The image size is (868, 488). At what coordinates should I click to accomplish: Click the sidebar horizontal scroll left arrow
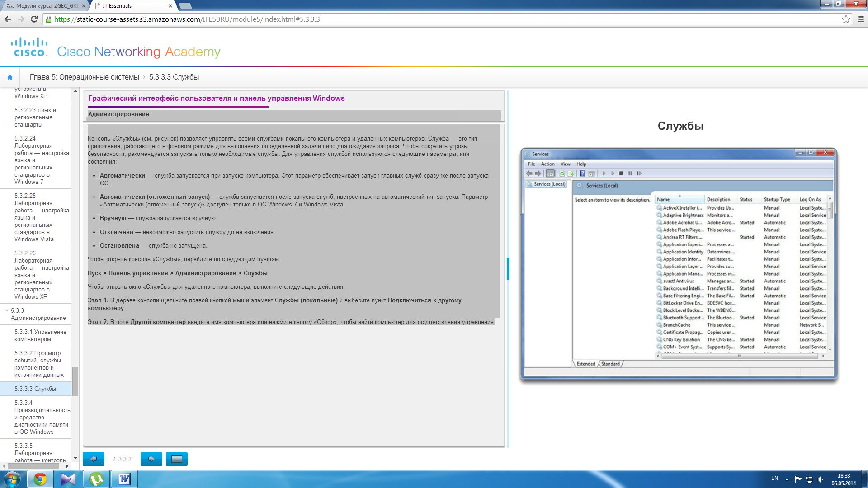[4, 466]
